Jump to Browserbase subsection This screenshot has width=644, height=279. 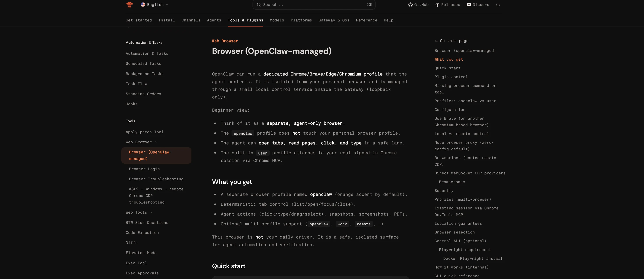click(x=452, y=182)
